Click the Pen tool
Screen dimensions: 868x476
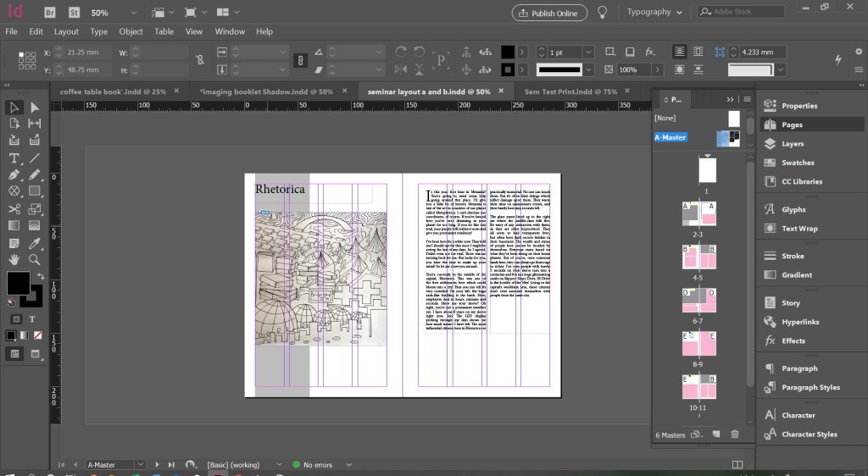(14, 174)
